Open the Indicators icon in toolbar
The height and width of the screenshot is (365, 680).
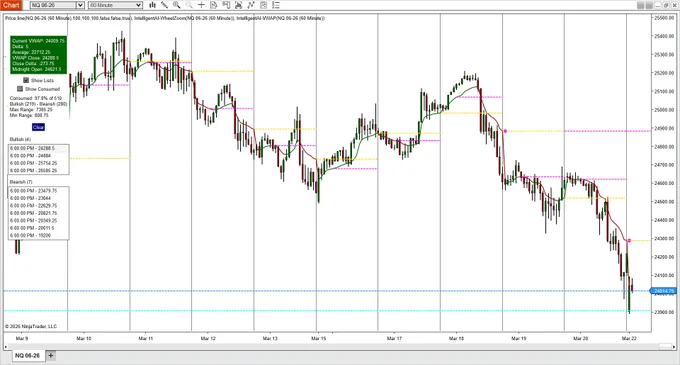pos(251,5)
